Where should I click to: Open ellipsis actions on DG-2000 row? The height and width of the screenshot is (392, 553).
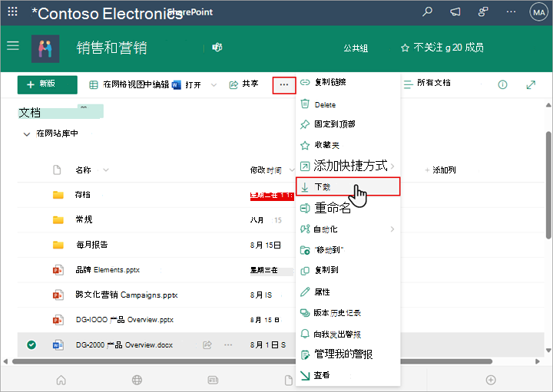[x=228, y=344]
